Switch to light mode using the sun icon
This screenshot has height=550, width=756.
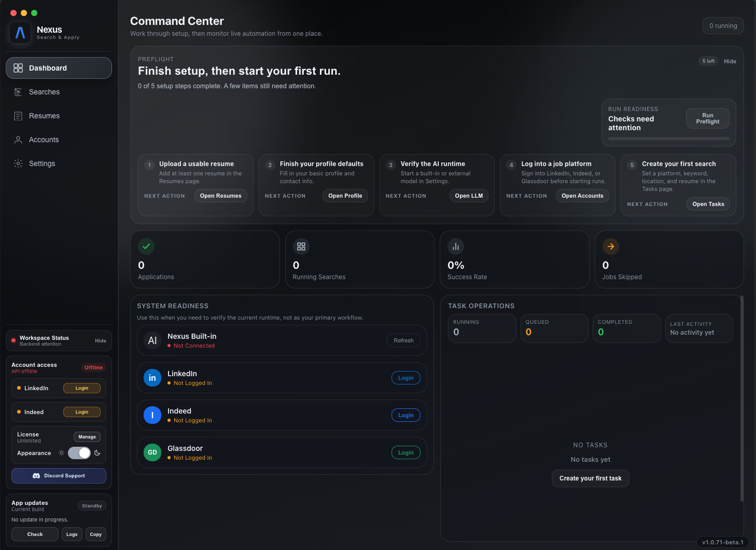61,453
